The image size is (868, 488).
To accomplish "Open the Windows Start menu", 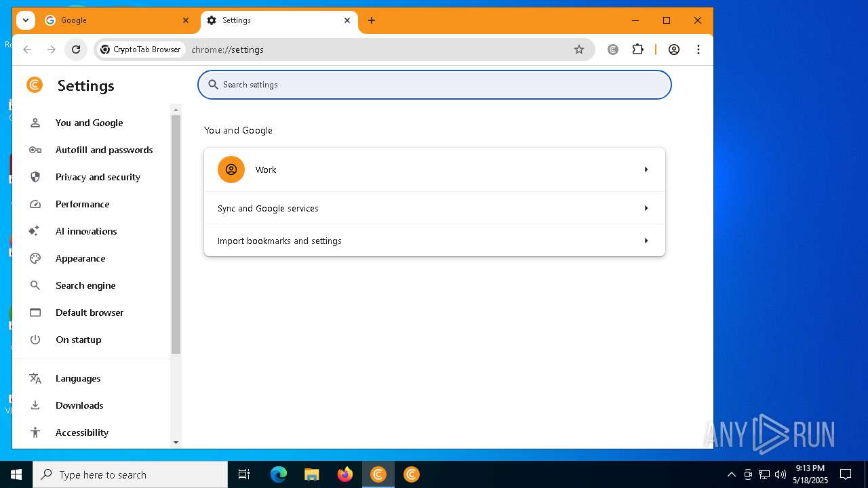I will point(16,474).
